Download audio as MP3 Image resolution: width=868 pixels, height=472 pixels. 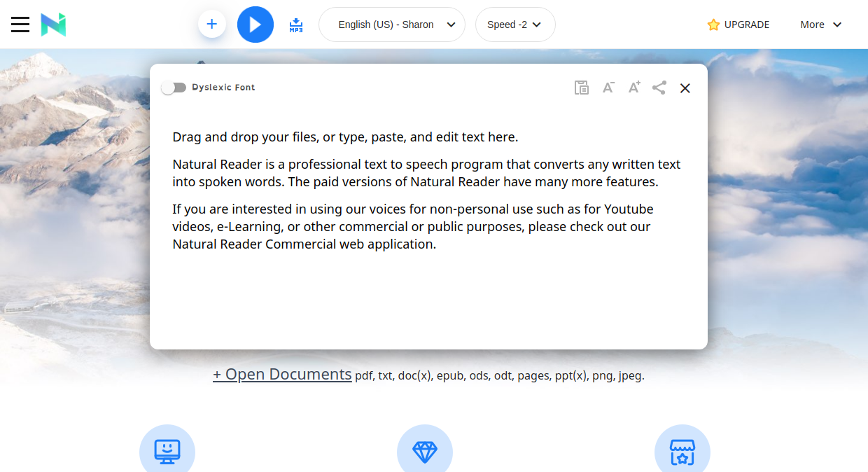pos(296,25)
